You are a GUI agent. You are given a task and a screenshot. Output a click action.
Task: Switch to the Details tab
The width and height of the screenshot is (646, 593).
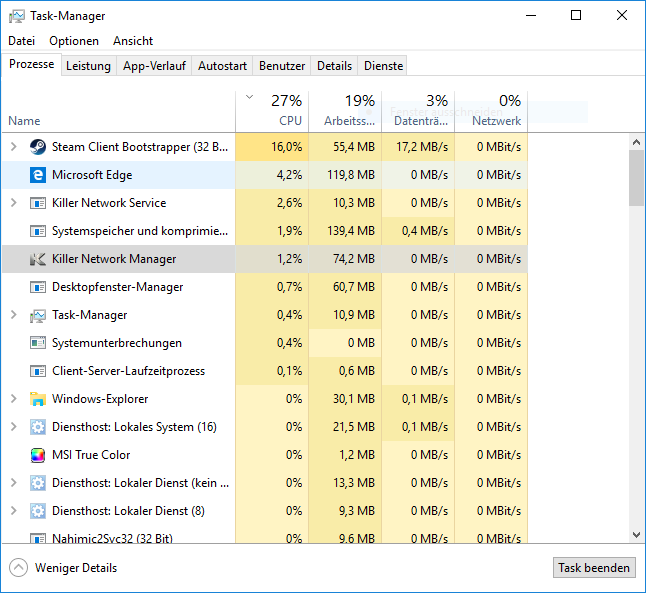point(334,66)
